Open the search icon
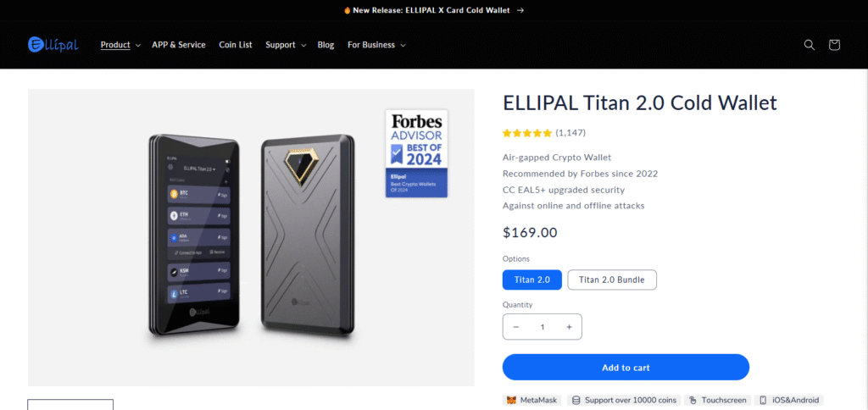This screenshot has width=868, height=410. (810, 45)
